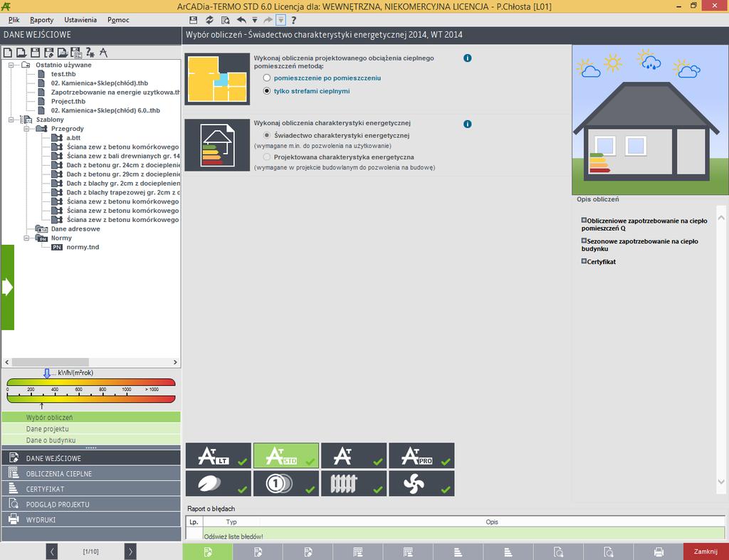Select radio 'tylko strefami cieplnymi'
Image resolution: width=729 pixels, height=560 pixels.
click(267, 91)
